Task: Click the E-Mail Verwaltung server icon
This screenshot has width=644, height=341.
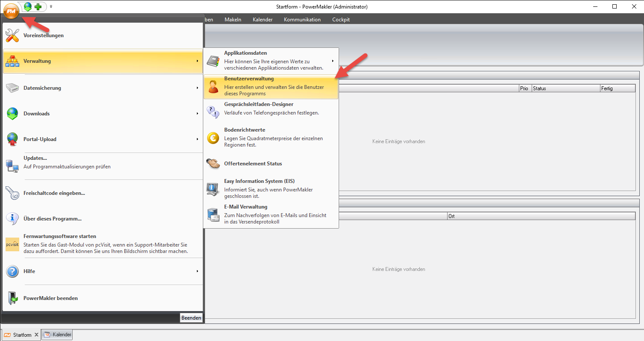Action: click(x=213, y=215)
